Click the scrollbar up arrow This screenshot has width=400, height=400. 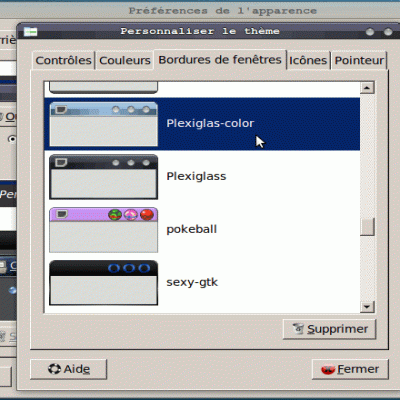(367, 88)
